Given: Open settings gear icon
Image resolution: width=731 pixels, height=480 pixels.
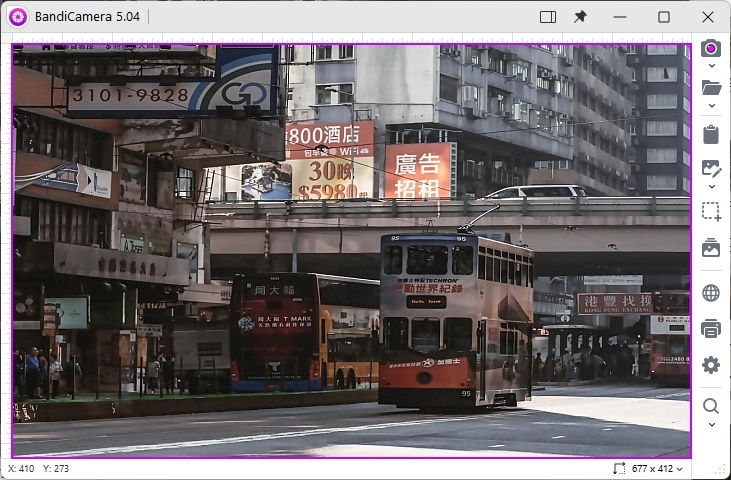Looking at the screenshot, I should [711, 365].
